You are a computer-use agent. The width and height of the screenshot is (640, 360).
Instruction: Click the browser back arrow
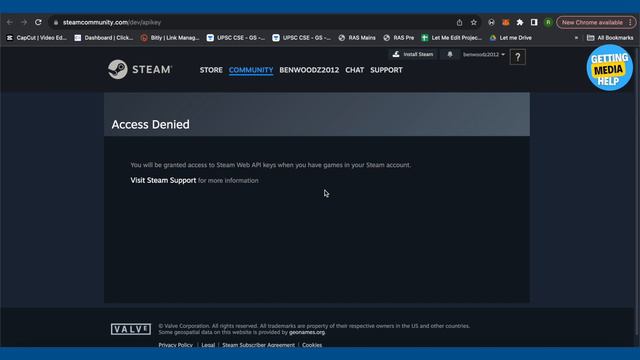click(x=10, y=22)
